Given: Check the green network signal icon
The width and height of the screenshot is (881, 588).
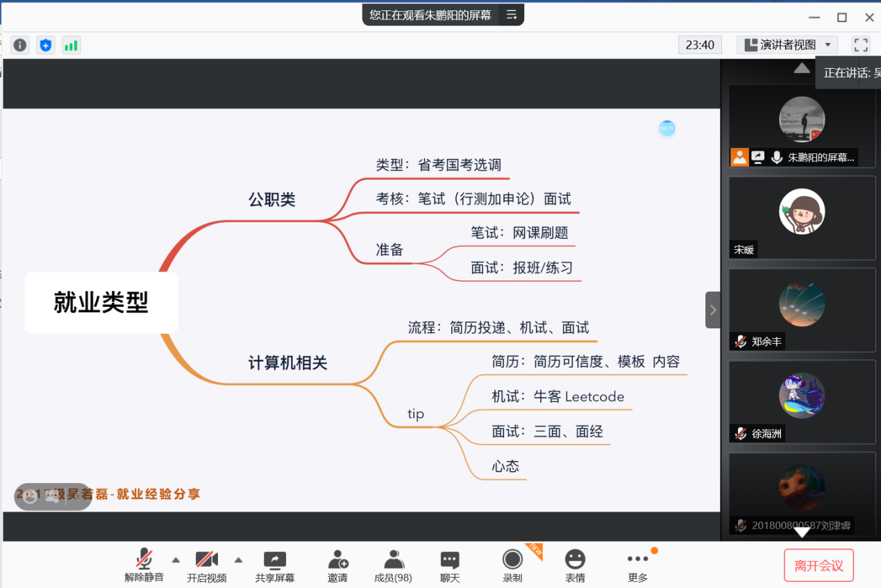Looking at the screenshot, I should 71,45.
